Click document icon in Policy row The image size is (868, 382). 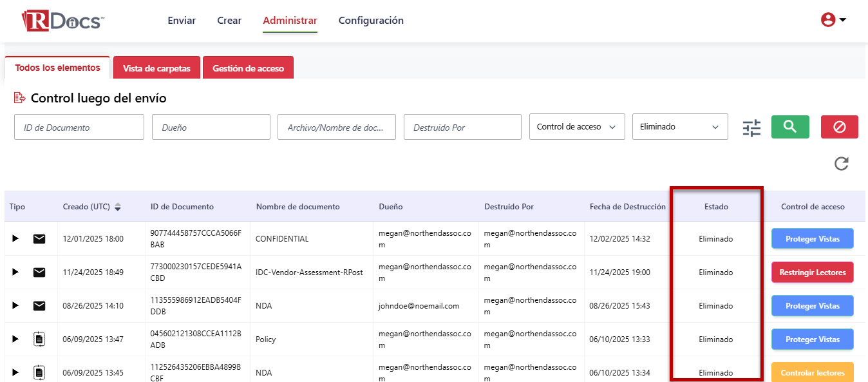click(39, 339)
